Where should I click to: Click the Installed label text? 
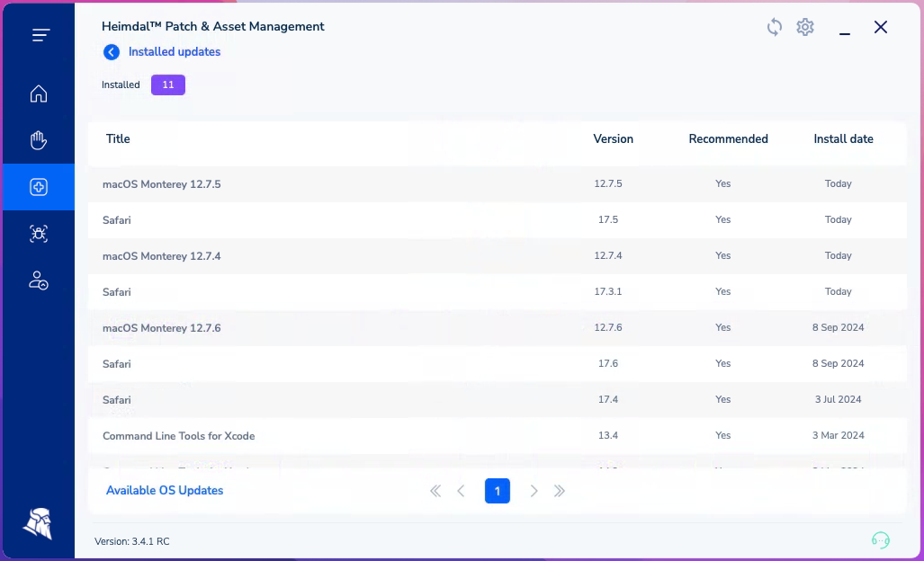click(121, 85)
